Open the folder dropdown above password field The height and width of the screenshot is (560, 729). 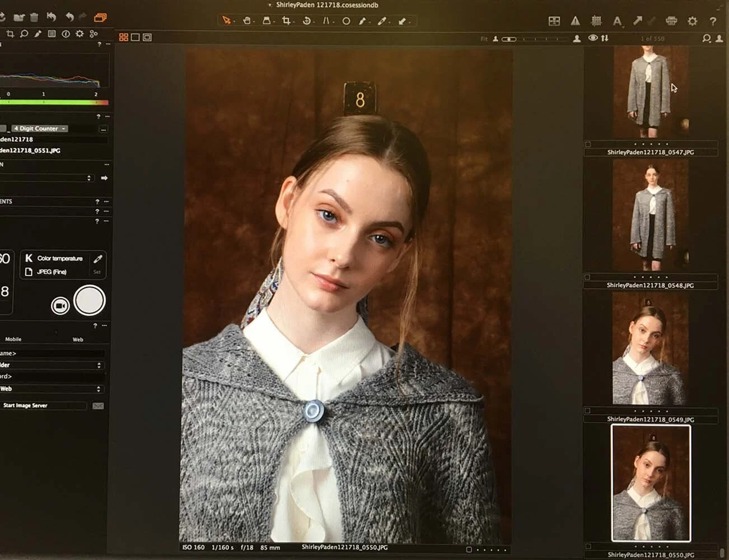(52, 365)
